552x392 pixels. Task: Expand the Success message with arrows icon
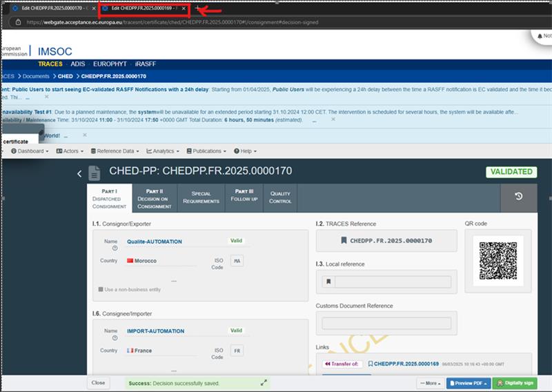pyautogui.click(x=264, y=382)
